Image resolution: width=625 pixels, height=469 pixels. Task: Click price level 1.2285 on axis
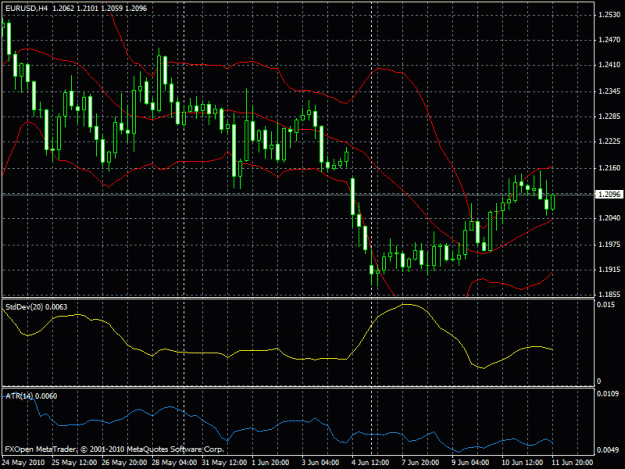point(609,117)
